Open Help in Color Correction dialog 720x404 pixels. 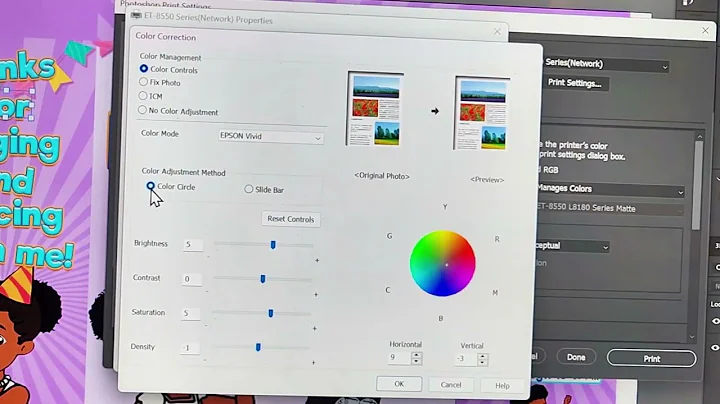click(x=502, y=386)
